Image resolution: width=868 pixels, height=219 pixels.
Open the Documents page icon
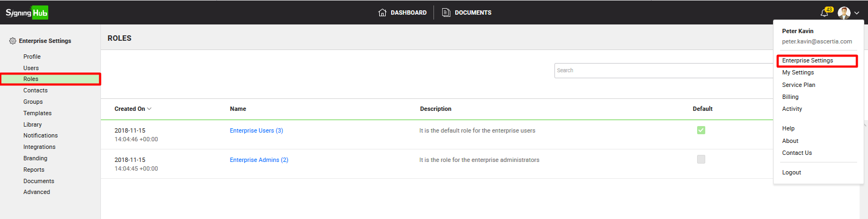(x=446, y=12)
